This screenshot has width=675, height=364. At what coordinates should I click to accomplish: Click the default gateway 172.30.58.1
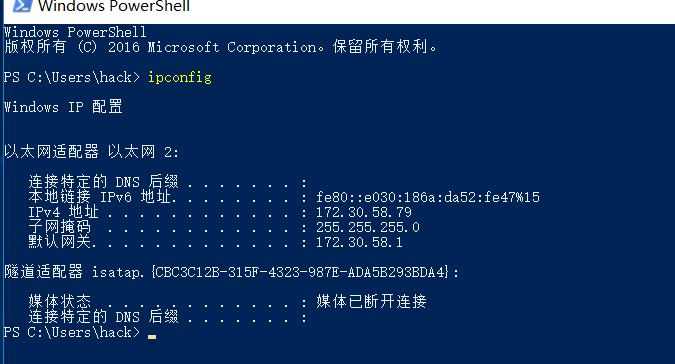[x=359, y=242]
